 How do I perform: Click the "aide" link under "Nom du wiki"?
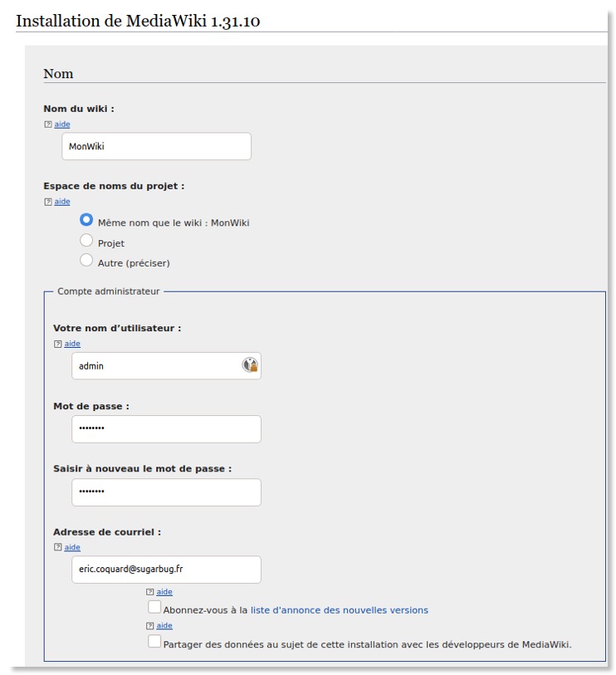point(61,124)
